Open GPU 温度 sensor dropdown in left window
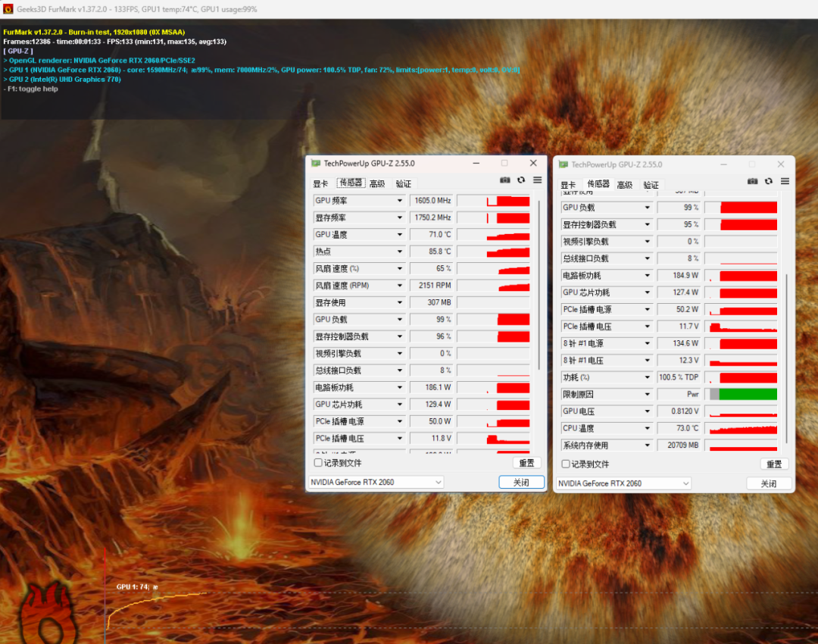 click(x=399, y=234)
